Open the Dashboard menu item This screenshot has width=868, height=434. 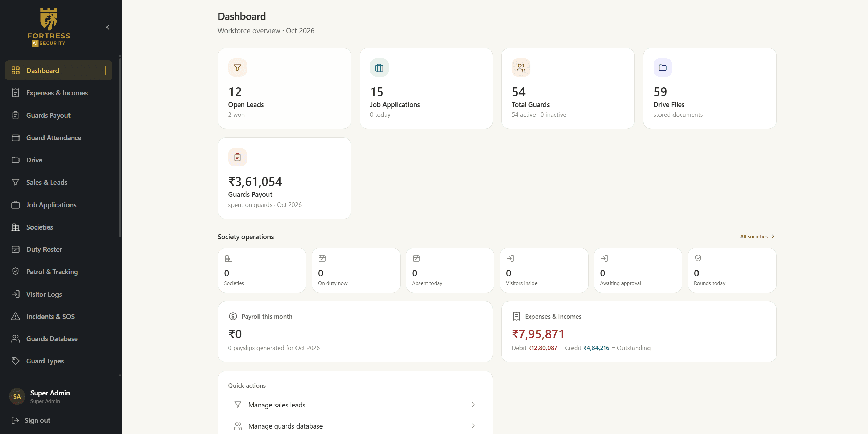tap(59, 71)
